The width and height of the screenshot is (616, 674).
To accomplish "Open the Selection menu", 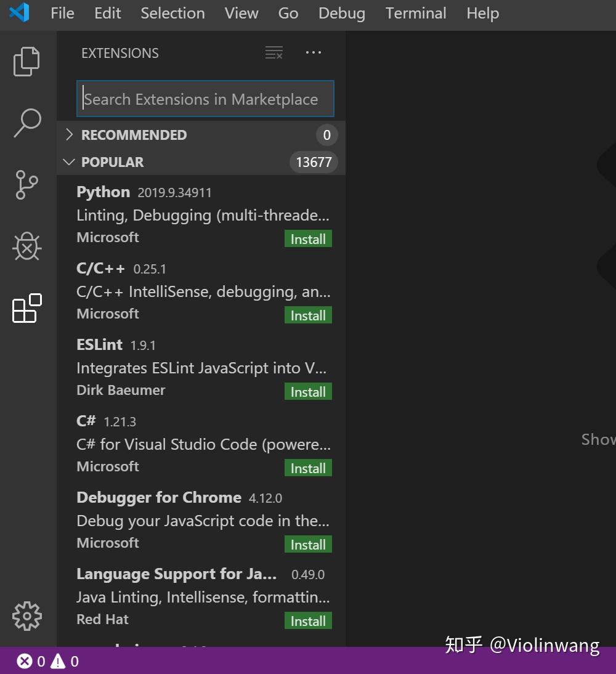I will (x=172, y=14).
